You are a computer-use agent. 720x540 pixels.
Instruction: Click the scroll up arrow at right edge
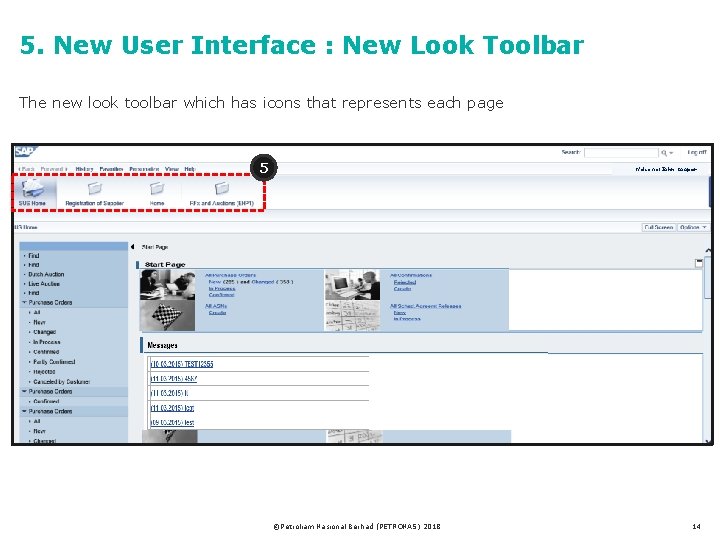tap(708, 250)
